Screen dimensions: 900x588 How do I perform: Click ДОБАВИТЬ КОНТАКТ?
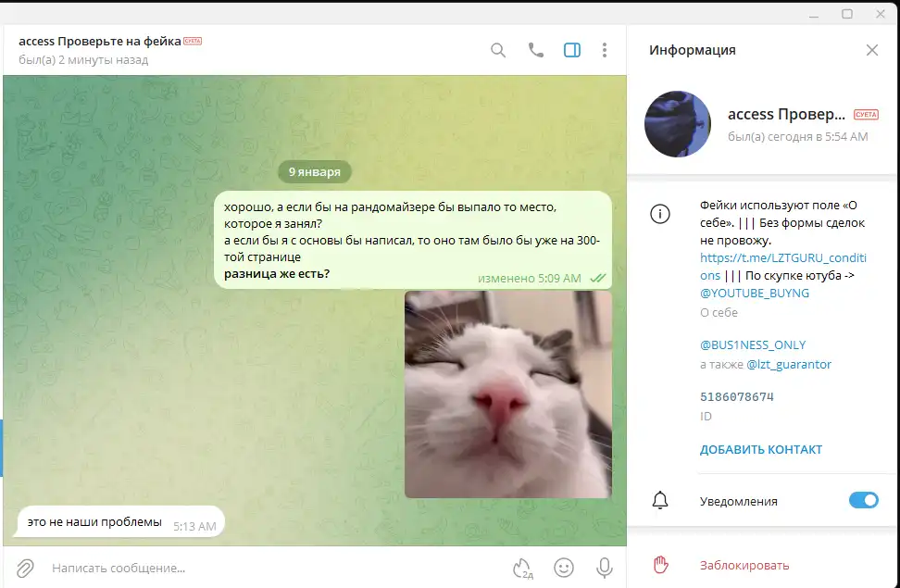tap(760, 450)
